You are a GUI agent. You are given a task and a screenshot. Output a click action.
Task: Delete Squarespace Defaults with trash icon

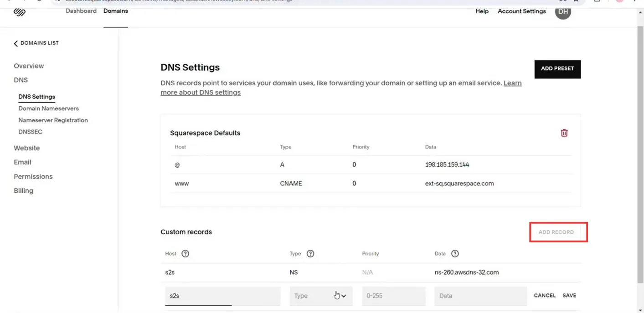pos(564,133)
